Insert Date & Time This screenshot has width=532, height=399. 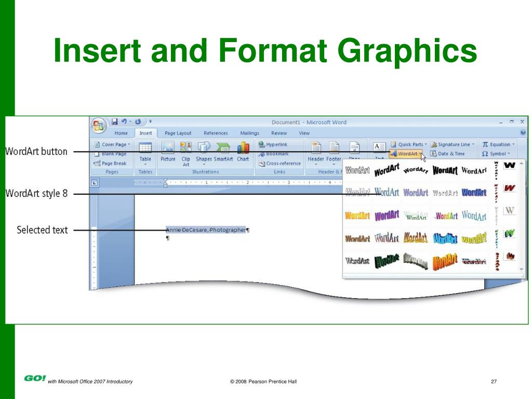coord(447,154)
